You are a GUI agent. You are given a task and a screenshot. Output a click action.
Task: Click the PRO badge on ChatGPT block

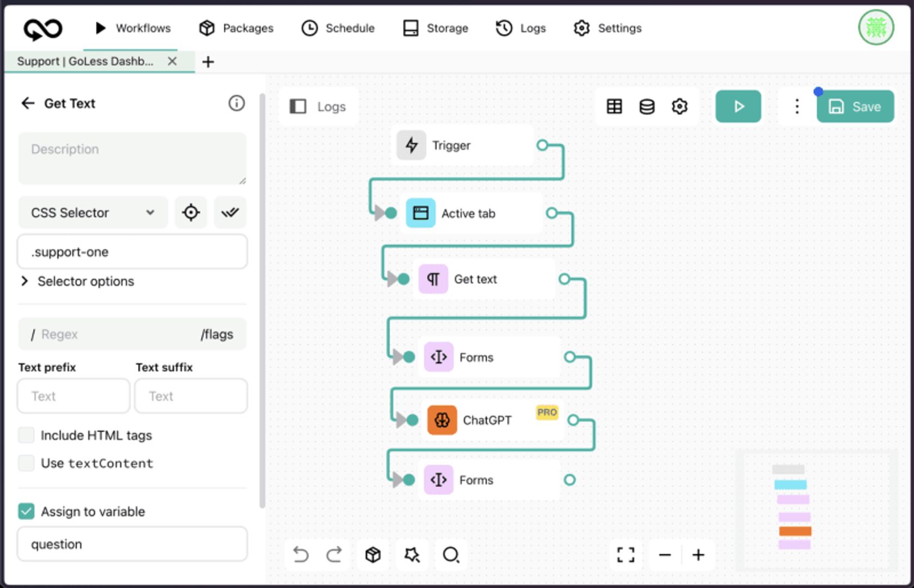point(547,412)
